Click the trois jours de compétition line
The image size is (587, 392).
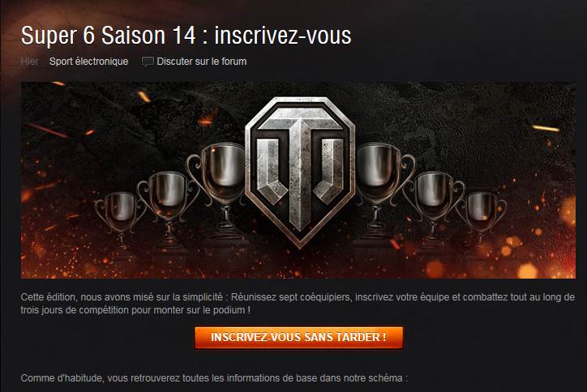click(135, 310)
